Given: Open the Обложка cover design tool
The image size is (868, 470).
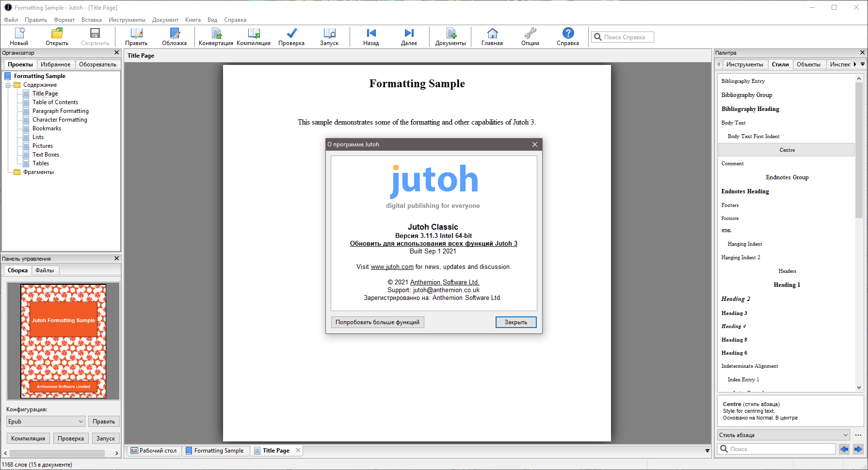Looking at the screenshot, I should click(x=174, y=34).
